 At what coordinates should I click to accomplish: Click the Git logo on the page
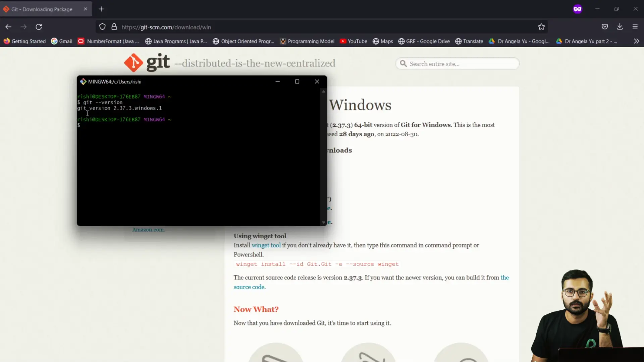coord(147,62)
